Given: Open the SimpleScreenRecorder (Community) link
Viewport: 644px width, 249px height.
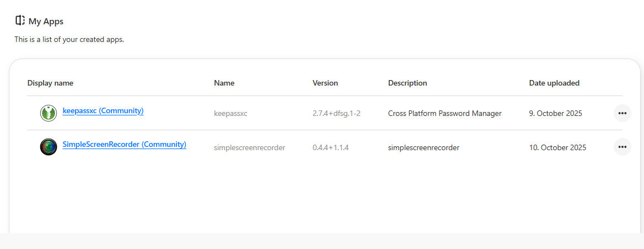Looking at the screenshot, I should click(x=124, y=145).
